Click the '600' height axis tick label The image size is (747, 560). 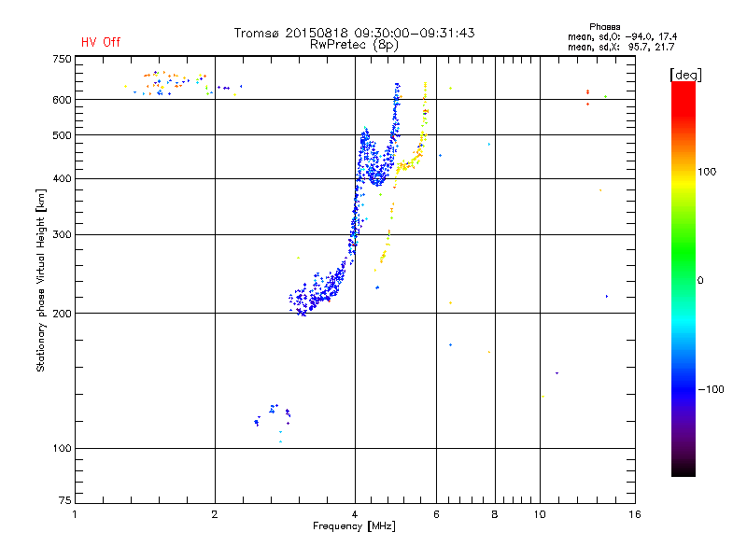point(62,100)
